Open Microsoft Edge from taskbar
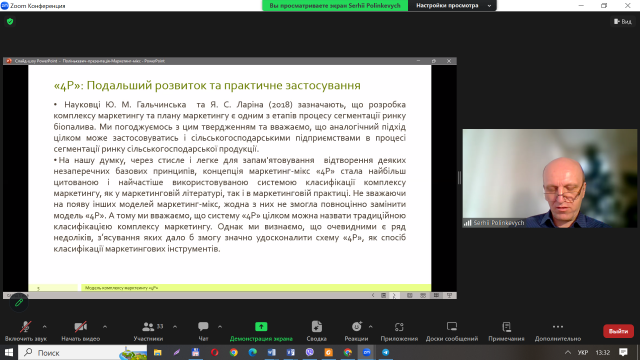The width and height of the screenshot is (640, 360). coord(252,352)
